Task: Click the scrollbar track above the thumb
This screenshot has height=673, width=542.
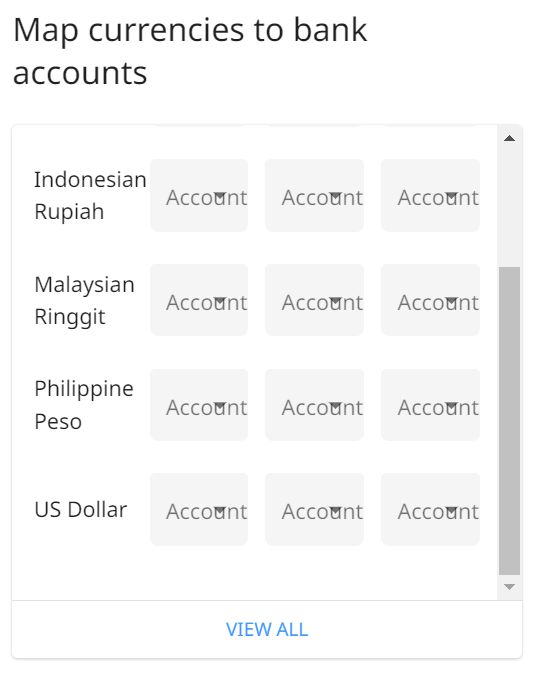Action: pyautogui.click(x=509, y=207)
